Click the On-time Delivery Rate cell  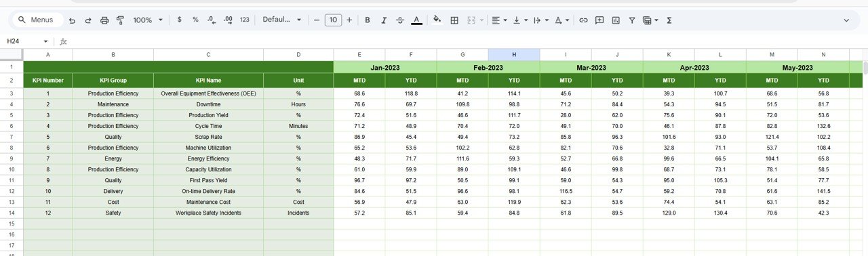click(209, 190)
